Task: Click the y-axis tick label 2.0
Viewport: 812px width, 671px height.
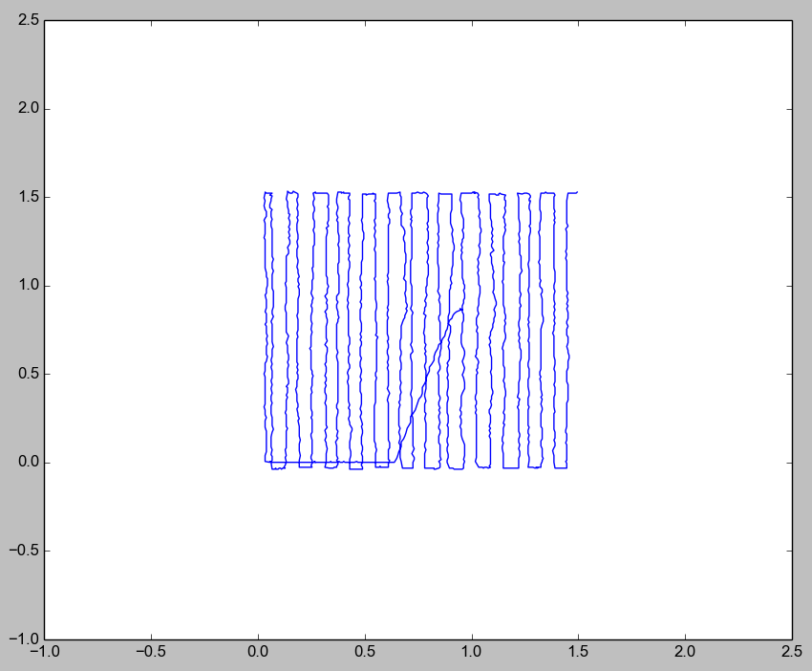Action: click(29, 108)
